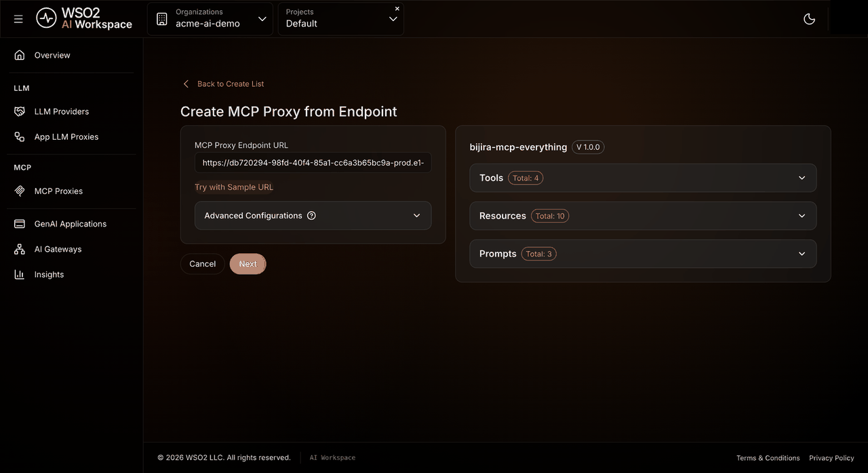Toggle dark mode moon icon
868x473 pixels.
809,19
